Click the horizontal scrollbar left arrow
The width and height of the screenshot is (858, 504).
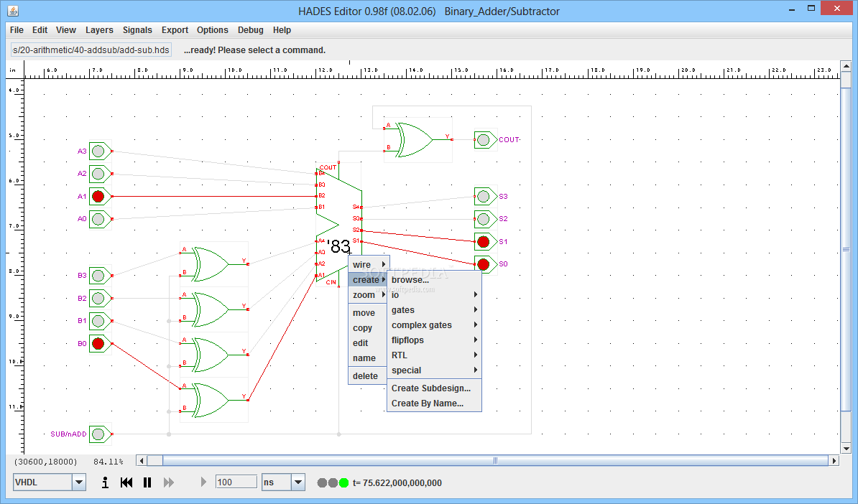[142, 461]
